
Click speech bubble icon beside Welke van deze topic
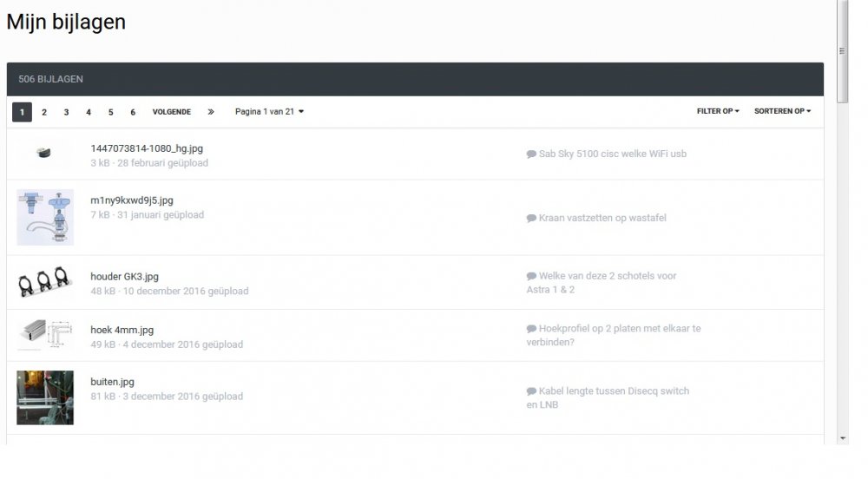point(531,276)
